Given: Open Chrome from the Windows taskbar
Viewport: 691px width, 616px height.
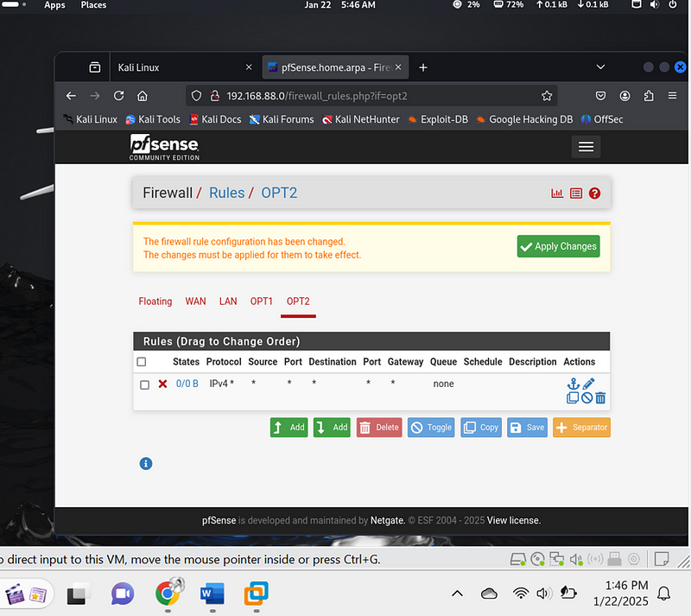Looking at the screenshot, I should point(168,594).
